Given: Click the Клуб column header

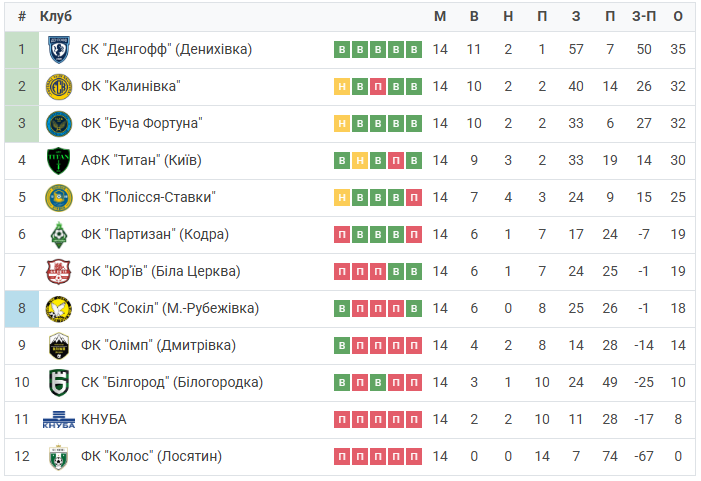Looking at the screenshot, I should click(x=55, y=16).
